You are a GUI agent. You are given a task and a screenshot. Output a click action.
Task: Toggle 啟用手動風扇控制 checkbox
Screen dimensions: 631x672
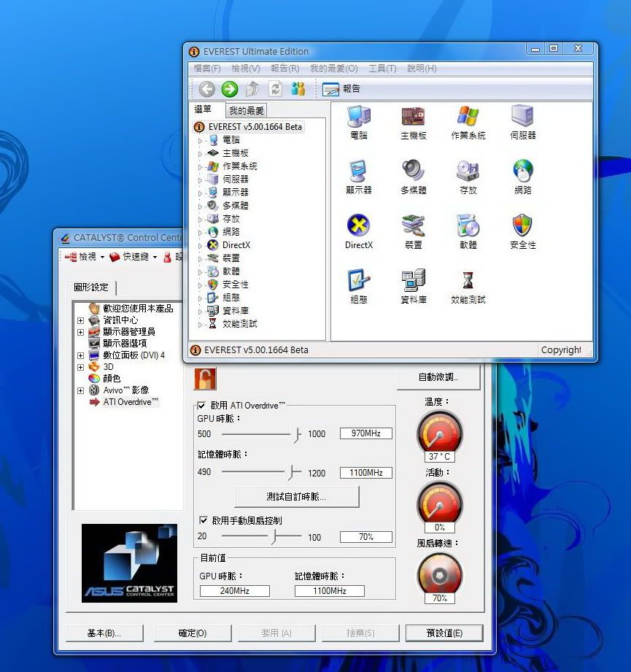click(204, 520)
